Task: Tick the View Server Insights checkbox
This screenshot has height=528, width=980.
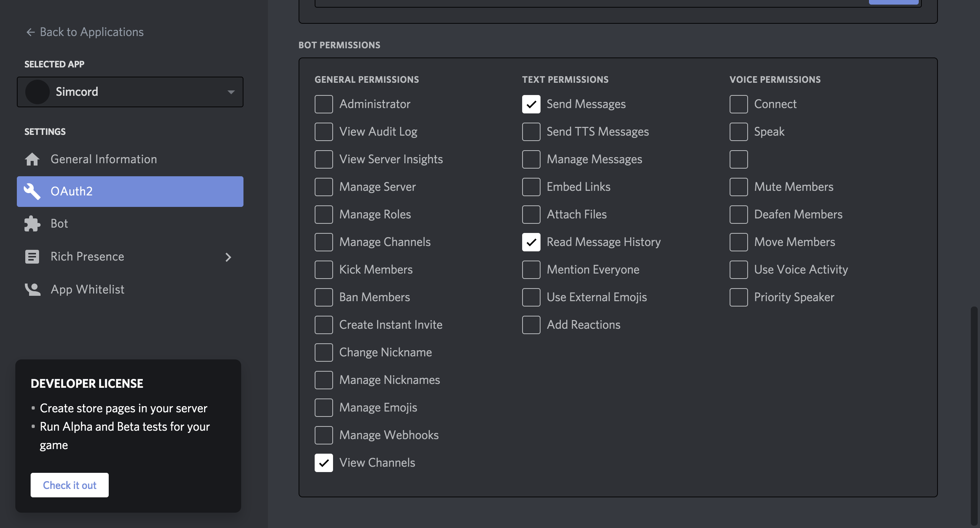Action: (x=324, y=159)
